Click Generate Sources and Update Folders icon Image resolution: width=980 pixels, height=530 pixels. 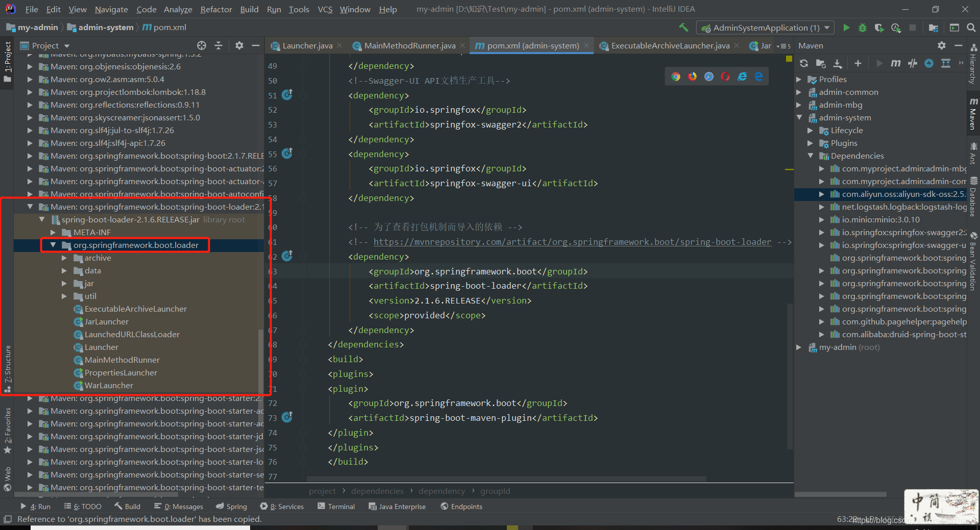point(821,63)
